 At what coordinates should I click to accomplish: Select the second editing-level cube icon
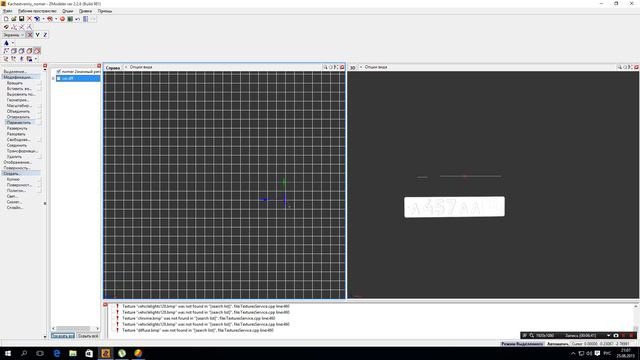point(14,51)
